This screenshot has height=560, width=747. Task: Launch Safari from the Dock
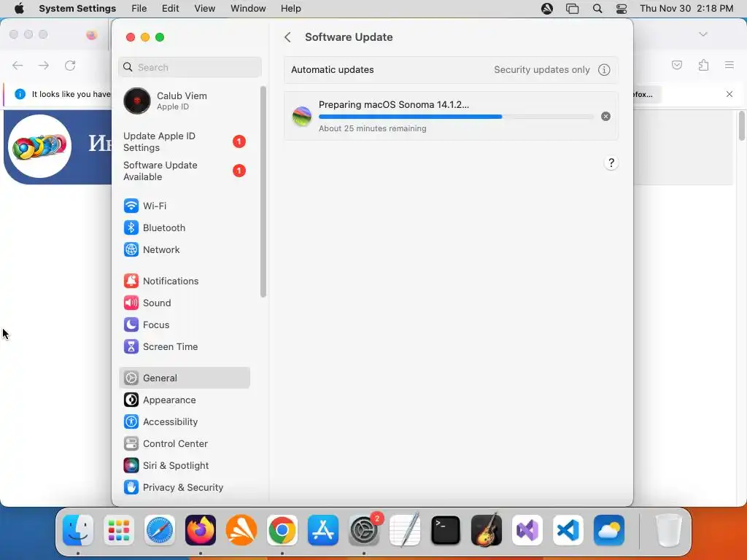pyautogui.click(x=160, y=530)
